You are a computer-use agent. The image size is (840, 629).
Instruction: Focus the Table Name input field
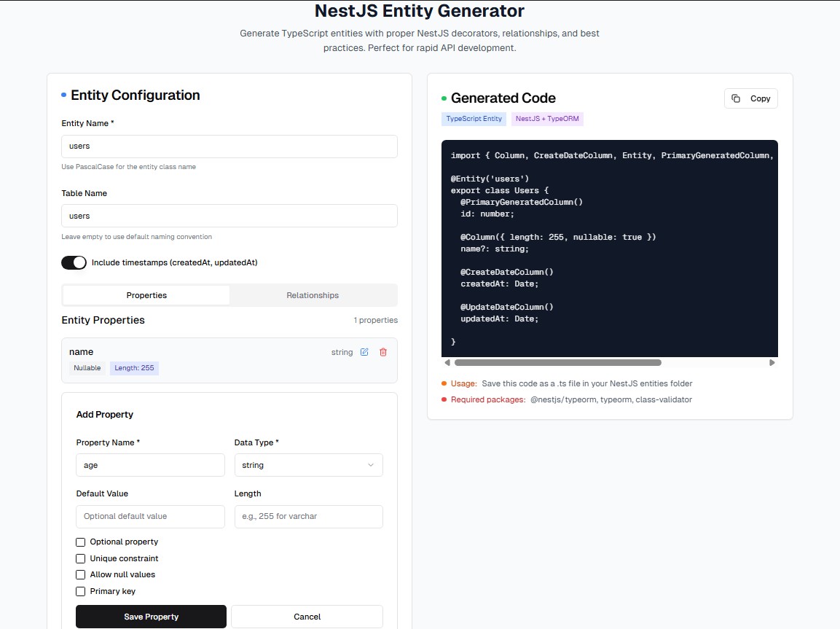pos(229,216)
